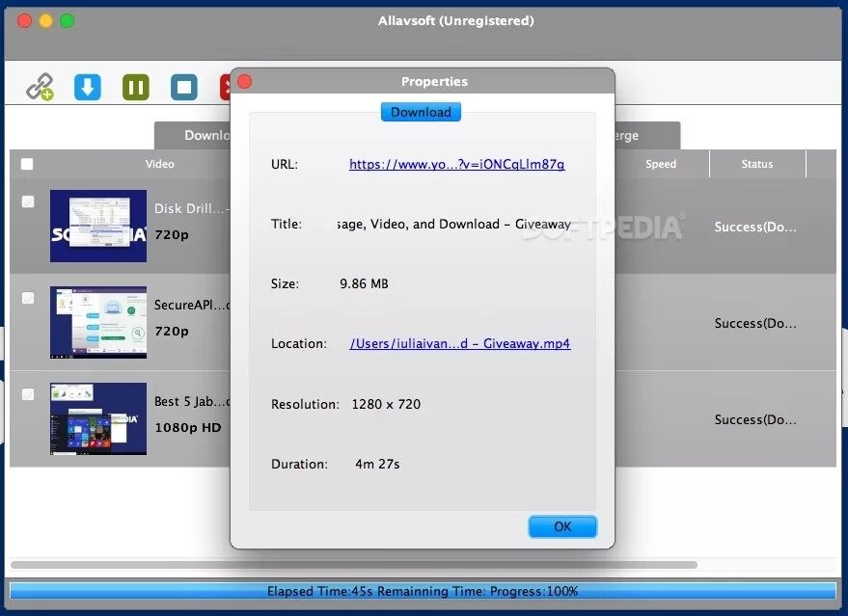This screenshot has width=848, height=616.
Task: Click the resolution value 1280 x 720
Action: click(x=386, y=404)
